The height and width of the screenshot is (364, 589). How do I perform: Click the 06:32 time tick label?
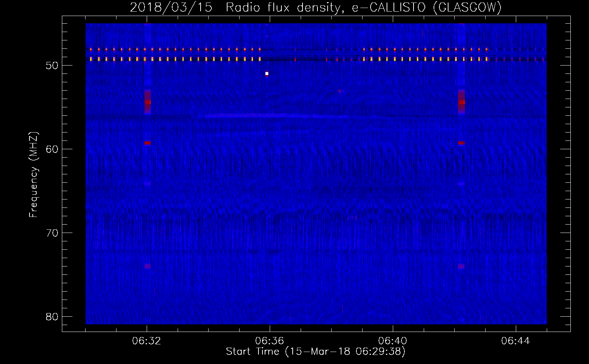point(147,341)
